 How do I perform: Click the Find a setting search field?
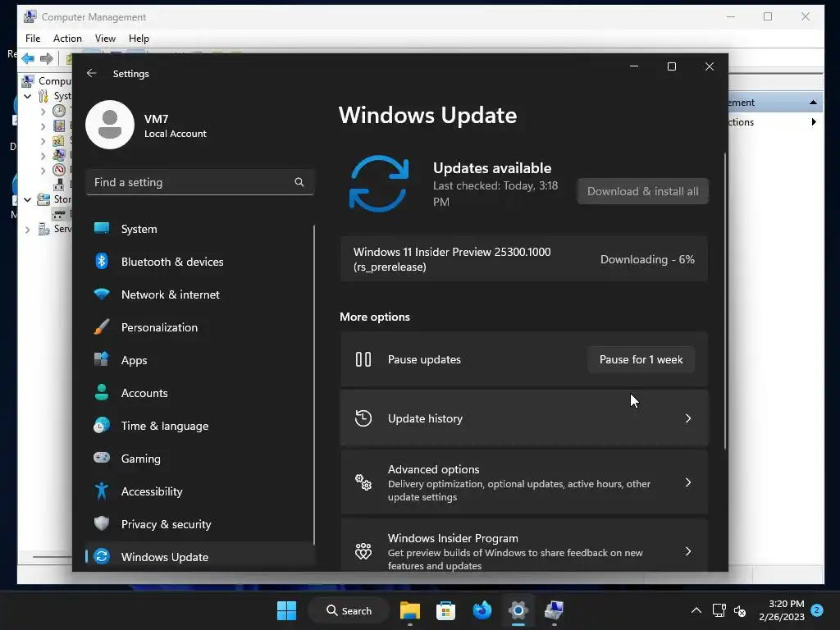pos(199,182)
